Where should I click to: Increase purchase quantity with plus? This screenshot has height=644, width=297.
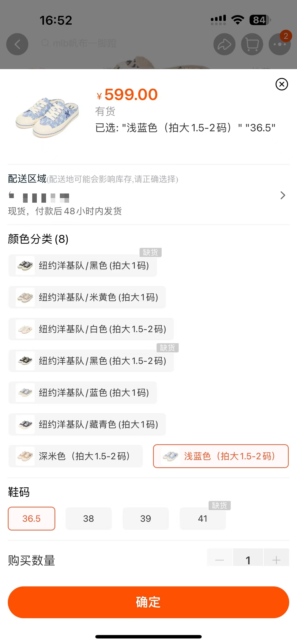pos(276,560)
